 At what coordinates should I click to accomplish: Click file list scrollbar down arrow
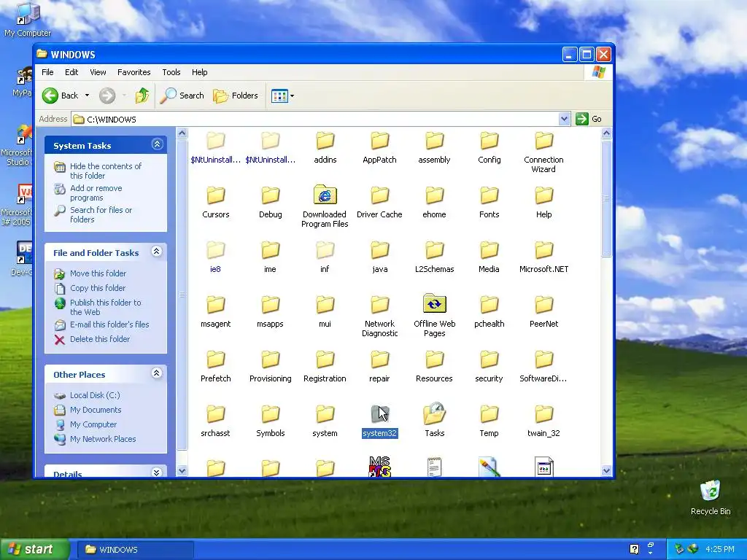tap(606, 471)
